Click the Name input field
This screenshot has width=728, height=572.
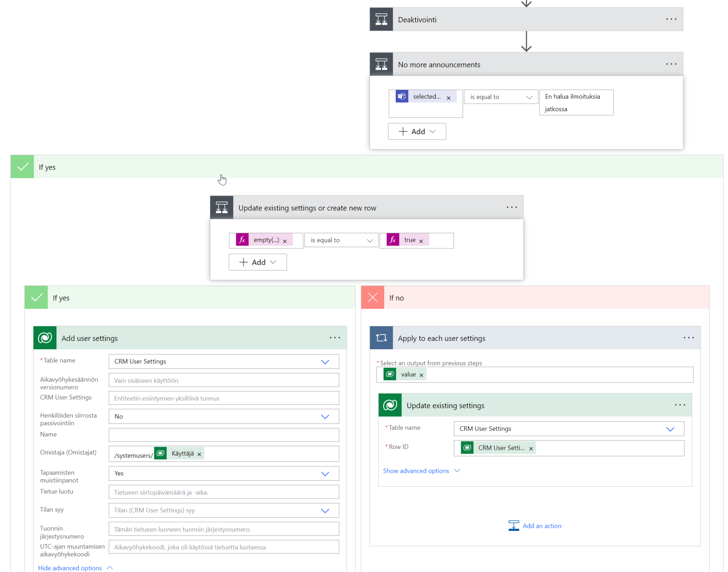coord(224,435)
